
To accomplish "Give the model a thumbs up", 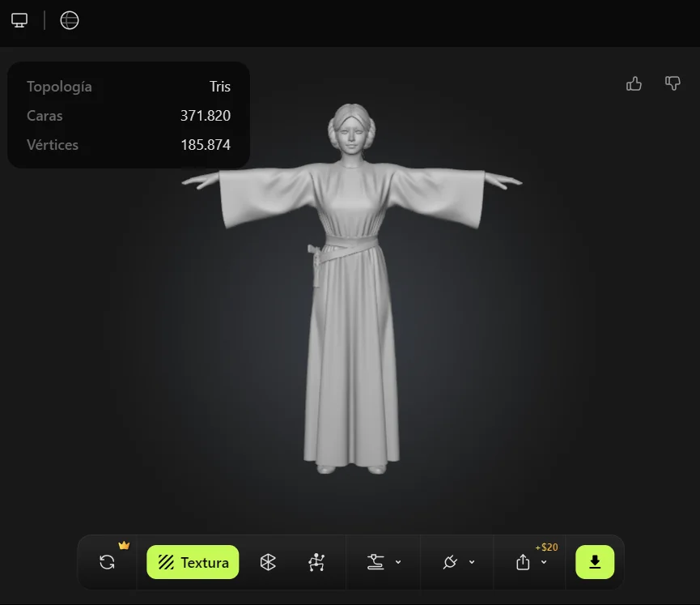I will coord(634,83).
